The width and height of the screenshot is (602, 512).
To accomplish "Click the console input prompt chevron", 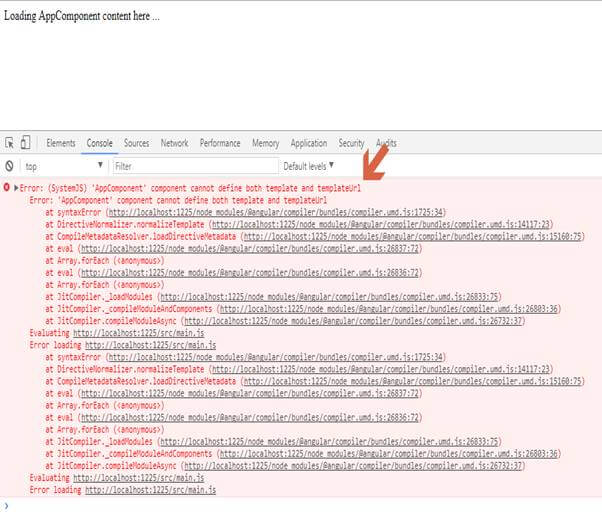I will [6, 506].
